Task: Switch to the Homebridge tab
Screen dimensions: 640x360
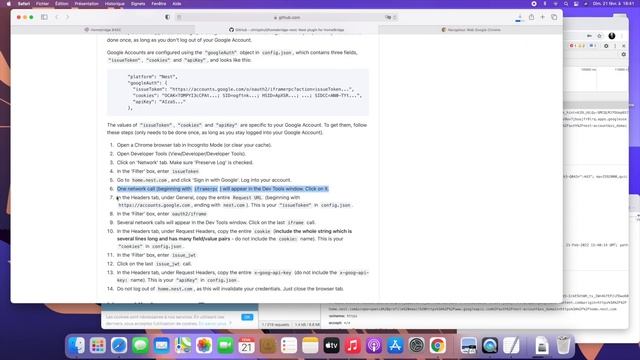Action: click(103, 30)
